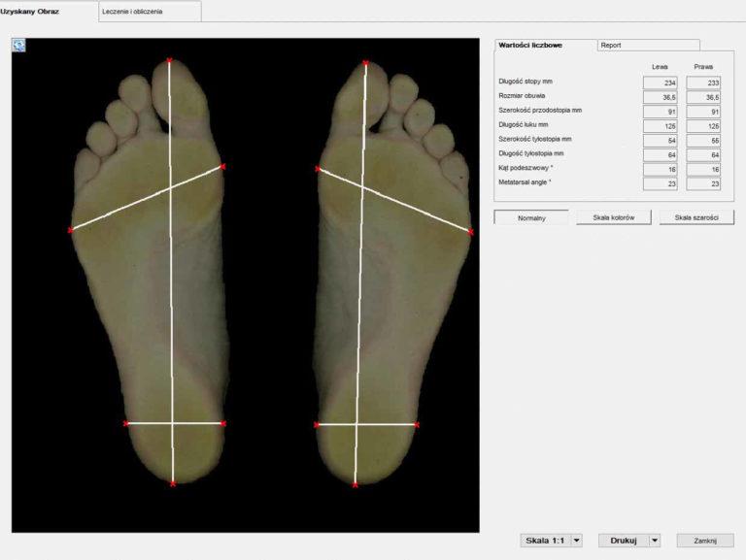This screenshot has width=746, height=560.
Task: Click the Zamknij button
Action: point(705,541)
